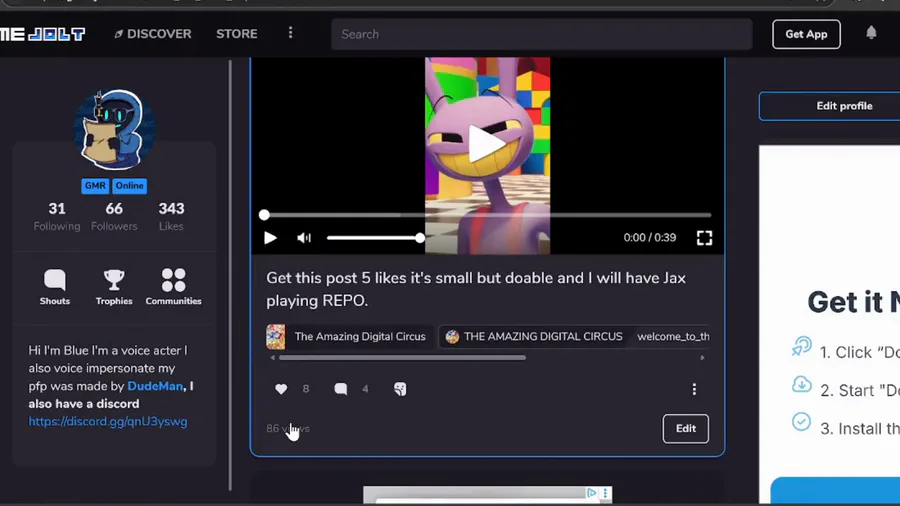
Task: Toggle video fullscreen
Action: tap(704, 238)
